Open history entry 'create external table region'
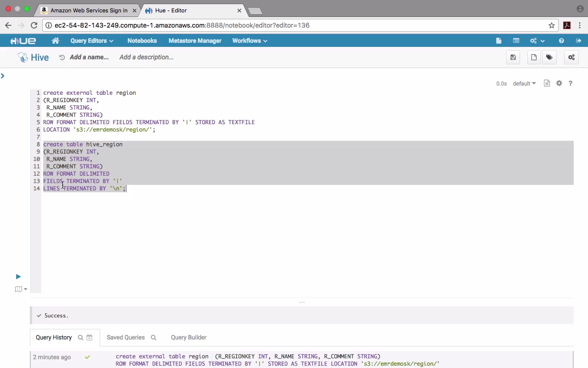 [x=277, y=360]
